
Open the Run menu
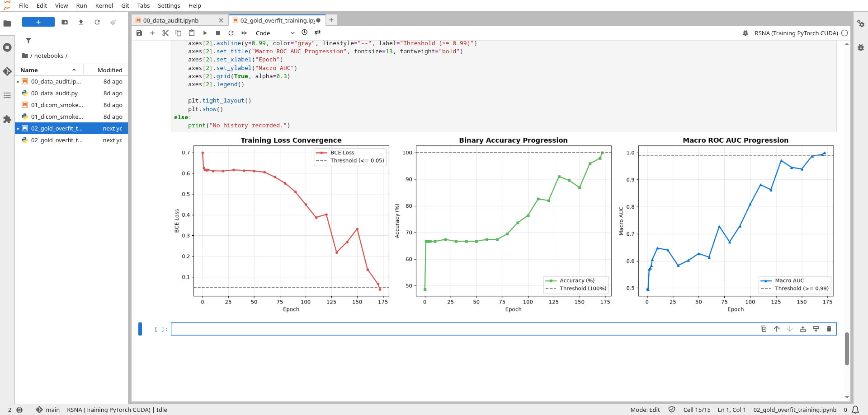81,5
